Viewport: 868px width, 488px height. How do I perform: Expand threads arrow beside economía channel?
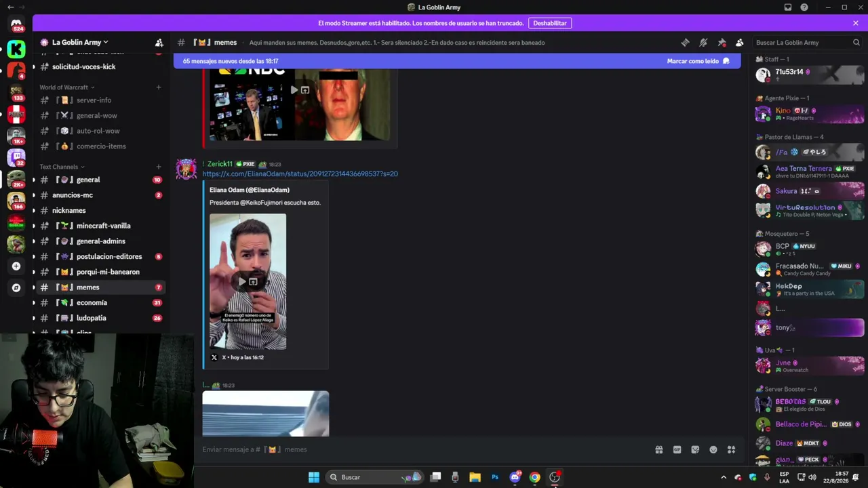[x=34, y=303]
